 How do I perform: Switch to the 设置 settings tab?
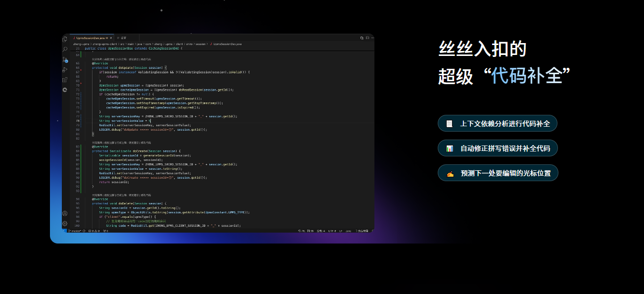121,38
